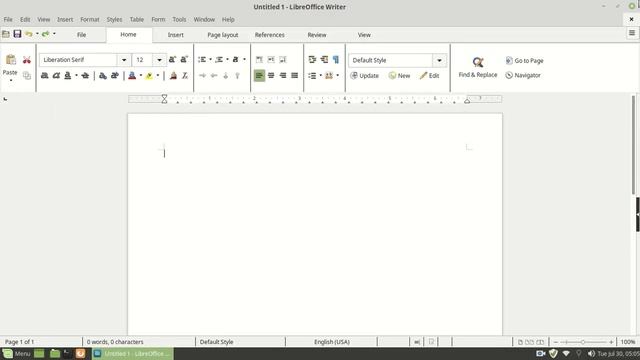Open the Format menu
The width and height of the screenshot is (640, 360).
[x=90, y=20]
